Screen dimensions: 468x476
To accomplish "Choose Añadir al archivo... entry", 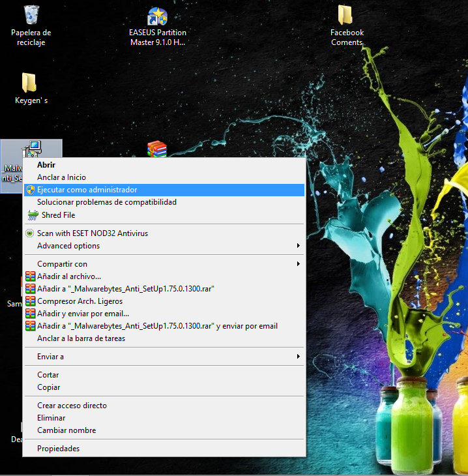I will [x=164, y=276].
